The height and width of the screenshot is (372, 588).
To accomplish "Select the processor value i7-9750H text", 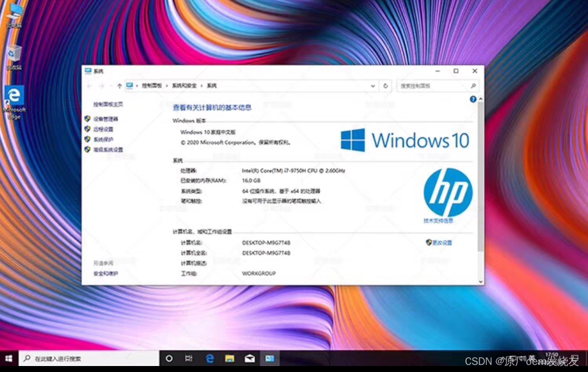I will 293,170.
